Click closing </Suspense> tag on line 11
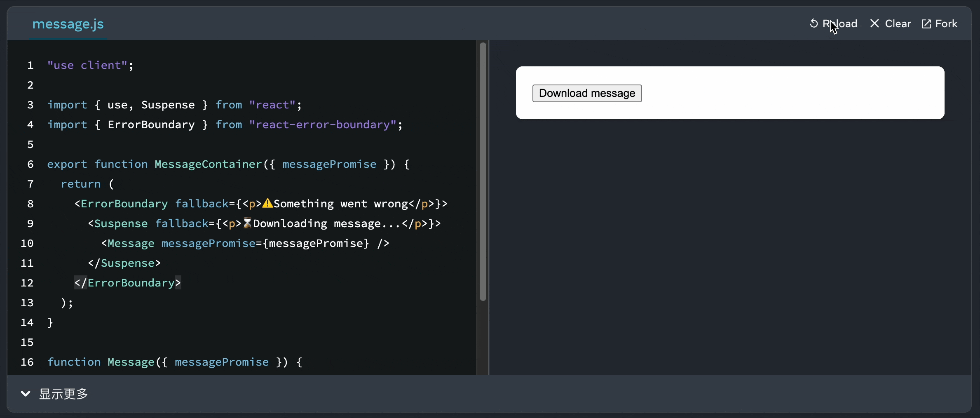The width and height of the screenshot is (980, 418). pyautogui.click(x=124, y=263)
